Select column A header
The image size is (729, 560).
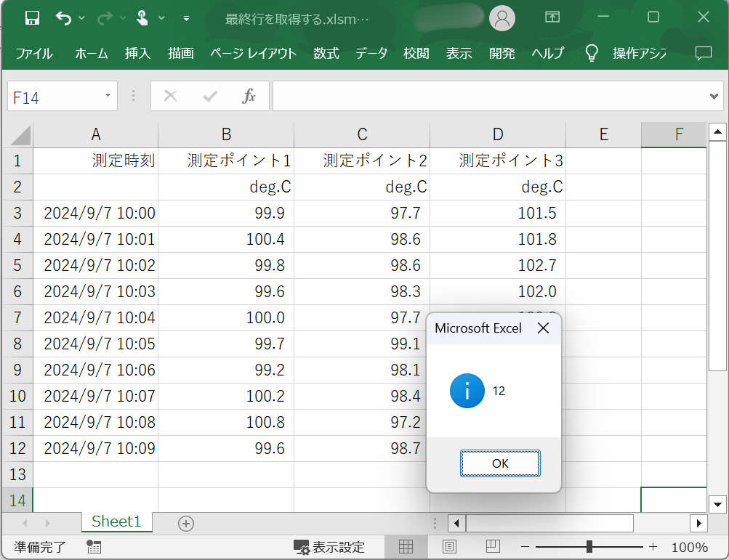[96, 135]
